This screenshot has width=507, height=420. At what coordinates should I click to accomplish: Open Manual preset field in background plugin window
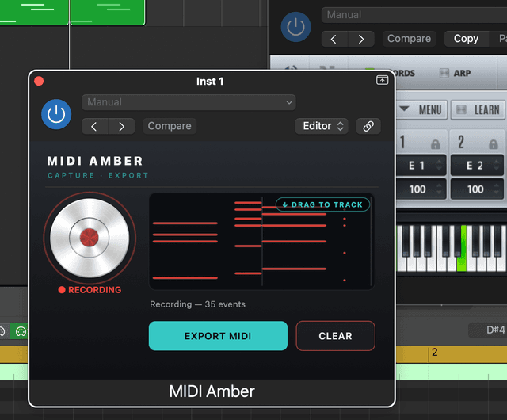point(414,15)
